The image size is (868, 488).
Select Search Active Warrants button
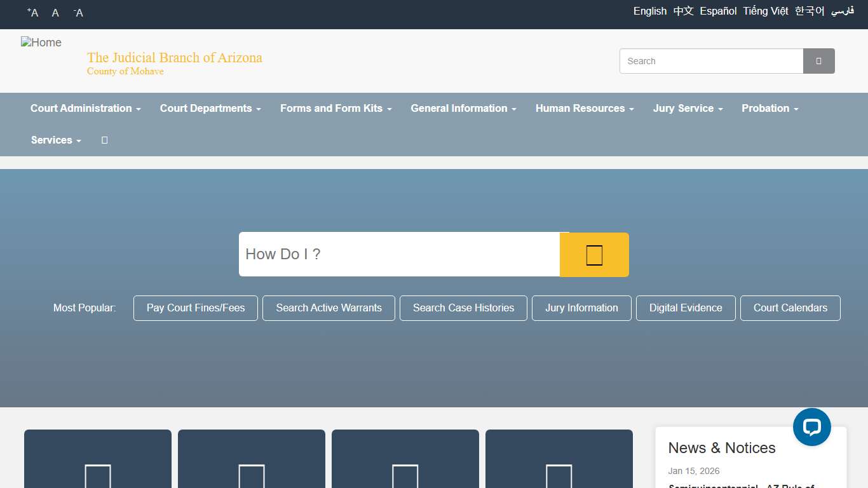329,308
